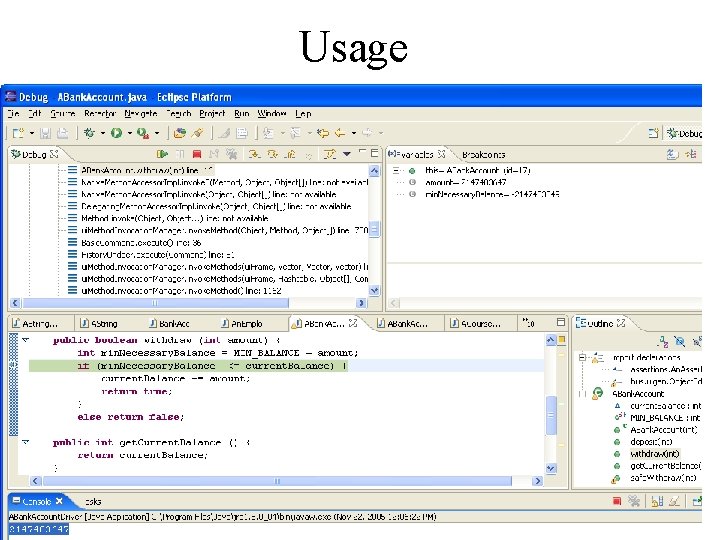Select withdraw(int) in the Outline view
This screenshot has height=540, width=720.
tap(654, 454)
